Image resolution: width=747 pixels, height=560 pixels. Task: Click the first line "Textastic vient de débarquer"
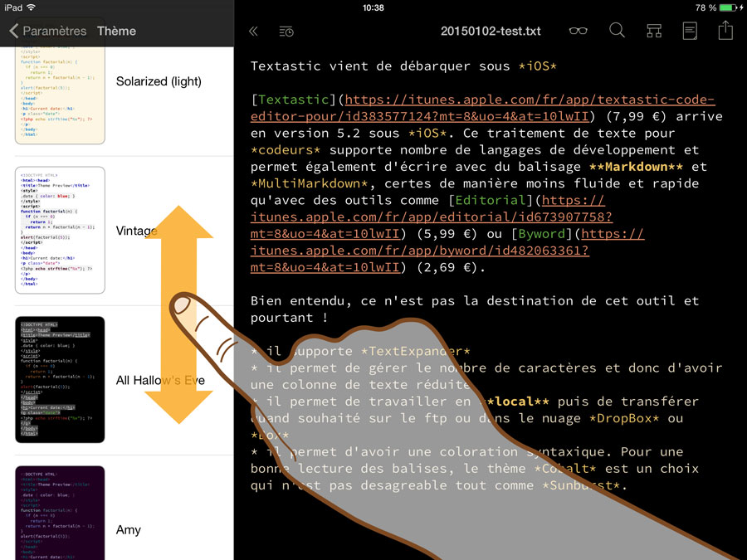(x=404, y=66)
